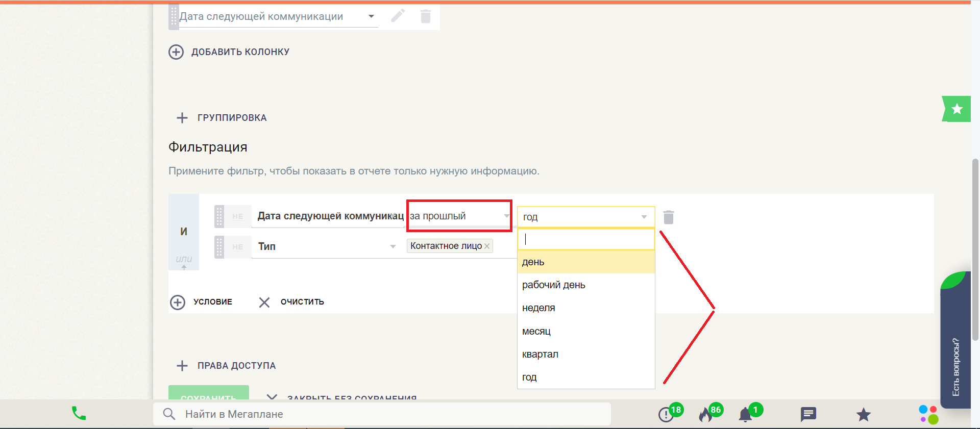980x429 pixels.
Task: Click the plus icon next to 'УСЛОВИЕ'
Action: click(178, 302)
